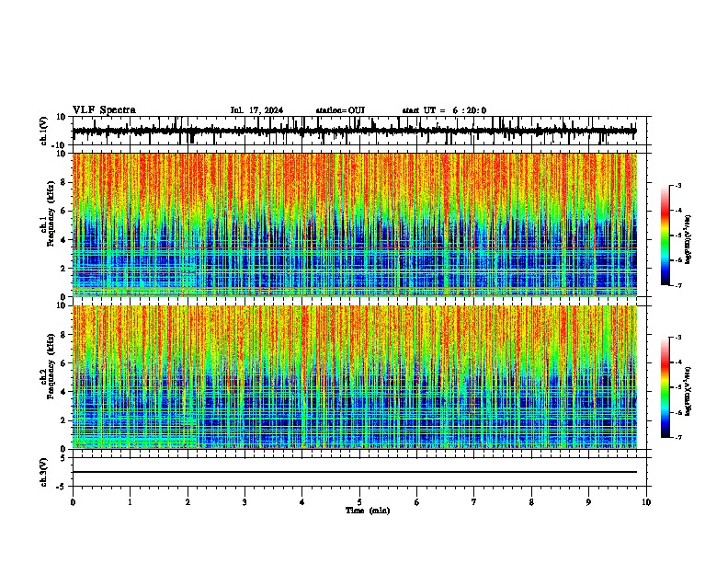This screenshot has height=563, width=728.
Task: Click the "-3" label on the ch.1 color scale
Action: pyautogui.click(x=677, y=185)
